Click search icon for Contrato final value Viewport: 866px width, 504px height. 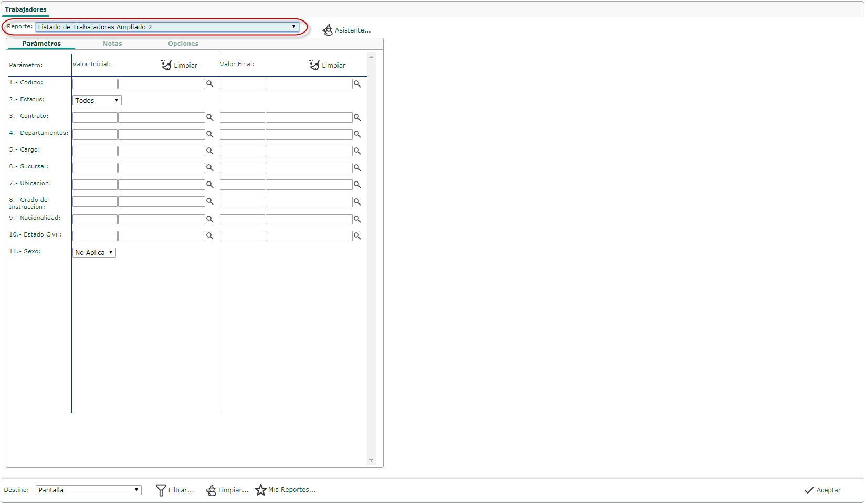(357, 117)
